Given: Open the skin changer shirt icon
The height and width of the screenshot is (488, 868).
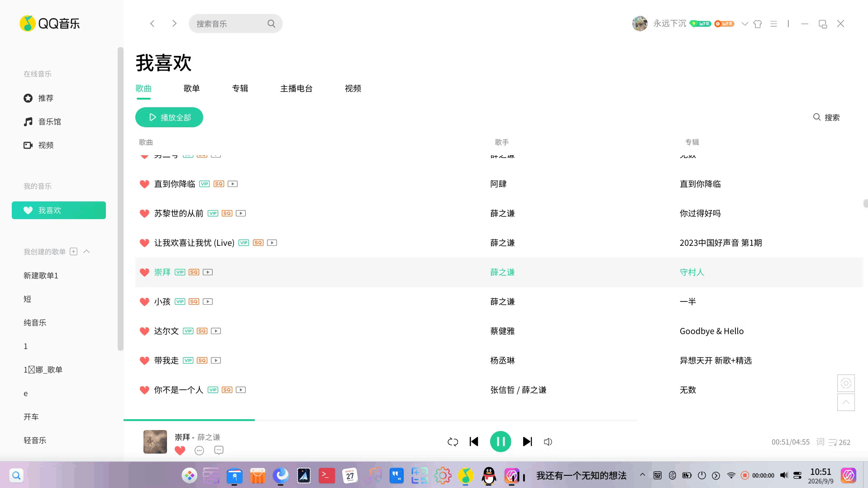Looking at the screenshot, I should pyautogui.click(x=758, y=24).
